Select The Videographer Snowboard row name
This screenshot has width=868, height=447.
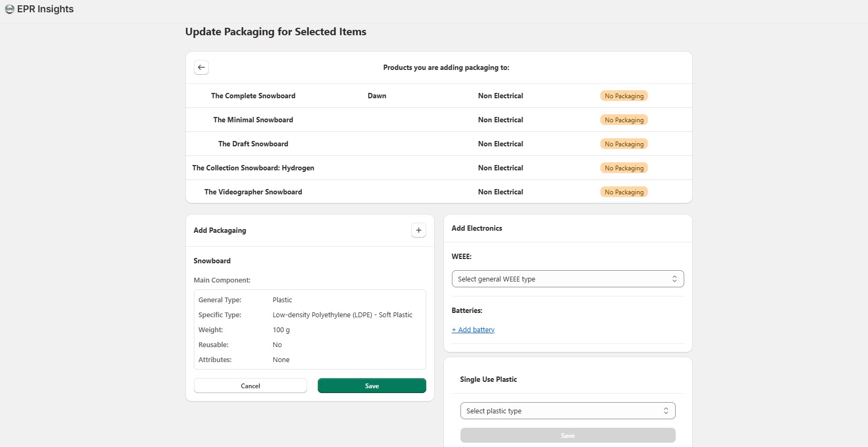pos(253,192)
